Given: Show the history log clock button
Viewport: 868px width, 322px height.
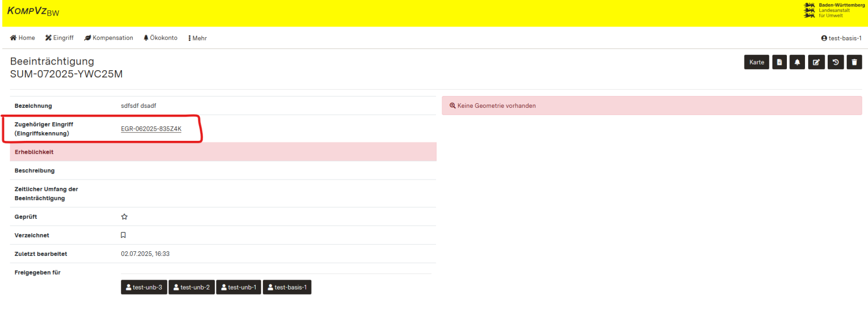Looking at the screenshot, I should [835, 62].
